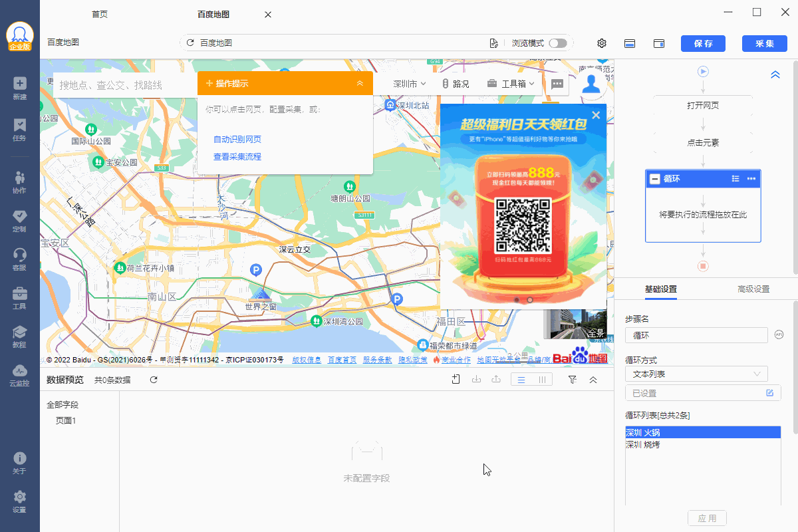Click the page edit icon in address bar
This screenshot has width=798, height=532.
[x=493, y=43]
